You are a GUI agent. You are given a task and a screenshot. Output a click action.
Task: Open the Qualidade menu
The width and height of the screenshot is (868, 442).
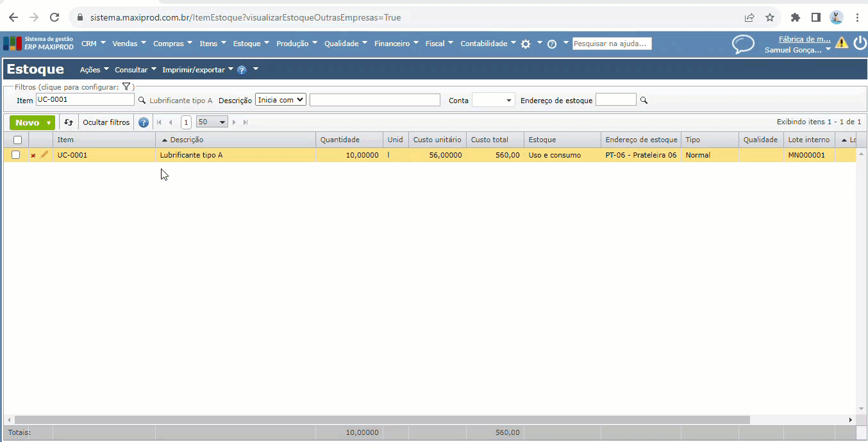click(346, 44)
